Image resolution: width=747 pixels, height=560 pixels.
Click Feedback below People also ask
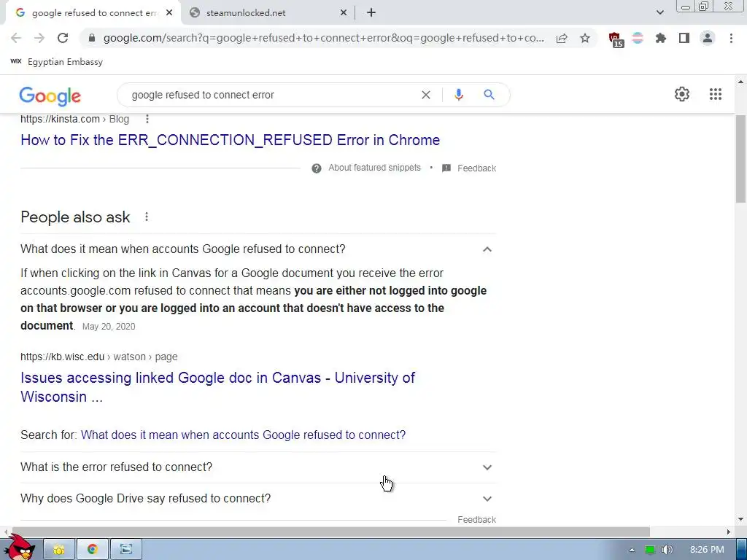(x=476, y=519)
